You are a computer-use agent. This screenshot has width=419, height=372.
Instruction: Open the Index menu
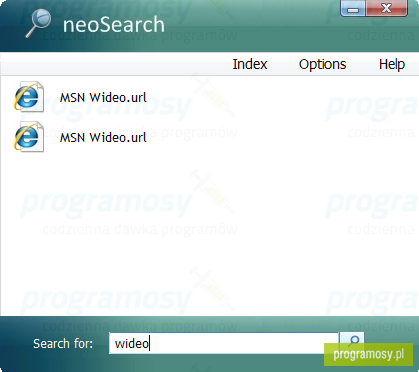[250, 64]
